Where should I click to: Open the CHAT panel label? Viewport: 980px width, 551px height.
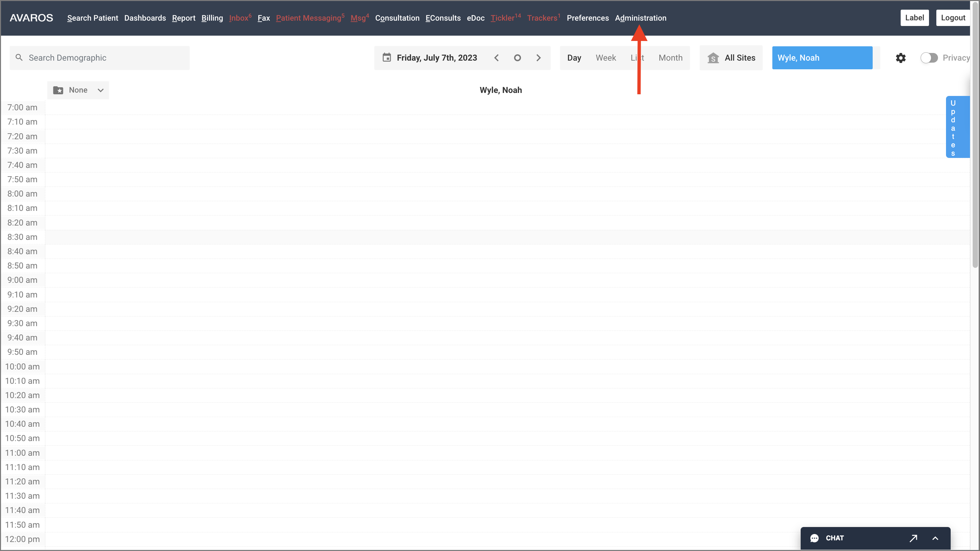point(834,538)
